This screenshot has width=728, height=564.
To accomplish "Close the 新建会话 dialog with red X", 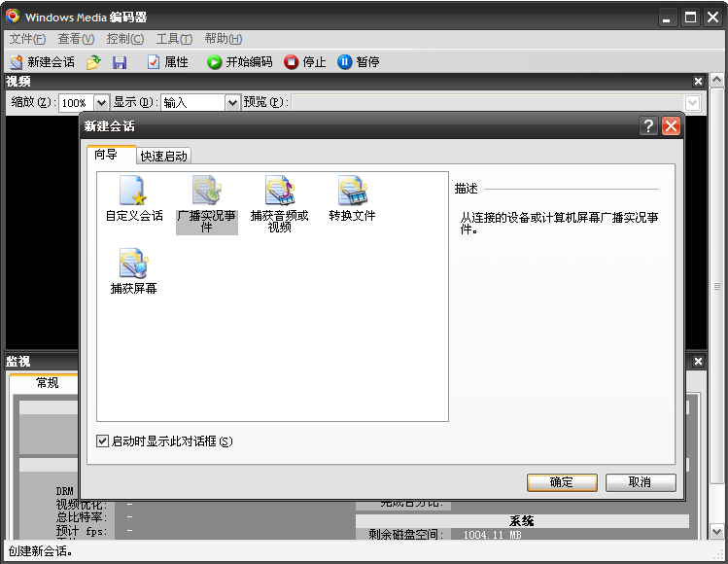I will pyautogui.click(x=671, y=125).
